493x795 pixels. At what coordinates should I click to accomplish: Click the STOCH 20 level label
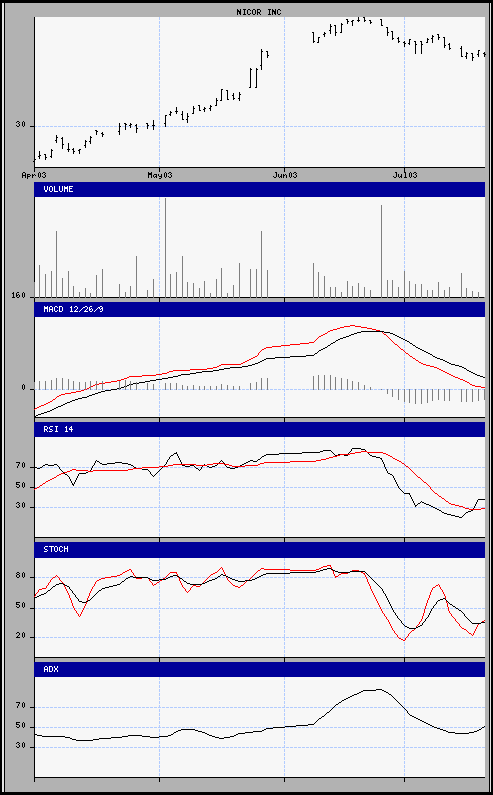[x=21, y=637]
